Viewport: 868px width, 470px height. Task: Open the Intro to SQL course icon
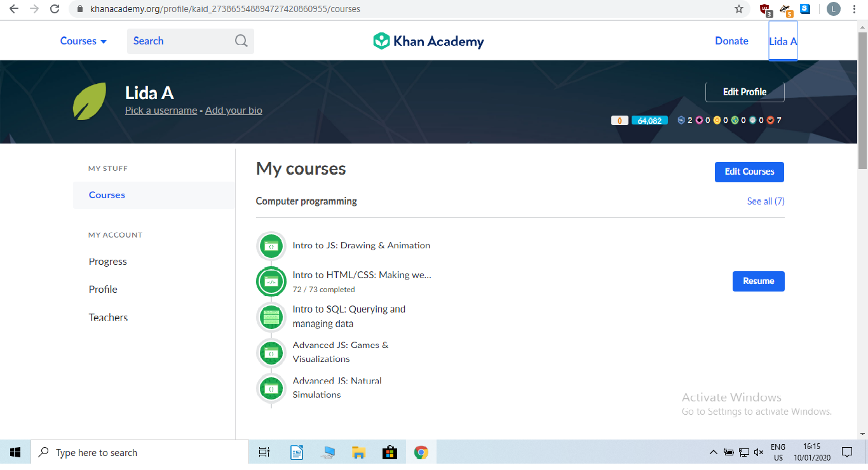tap(271, 317)
